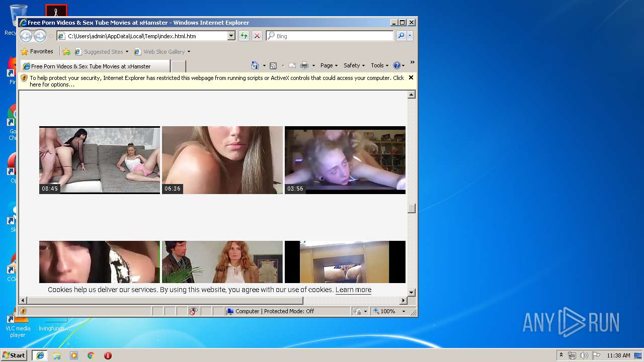Dismiss the information bar with its X
This screenshot has height=362, width=644.
[411, 77]
